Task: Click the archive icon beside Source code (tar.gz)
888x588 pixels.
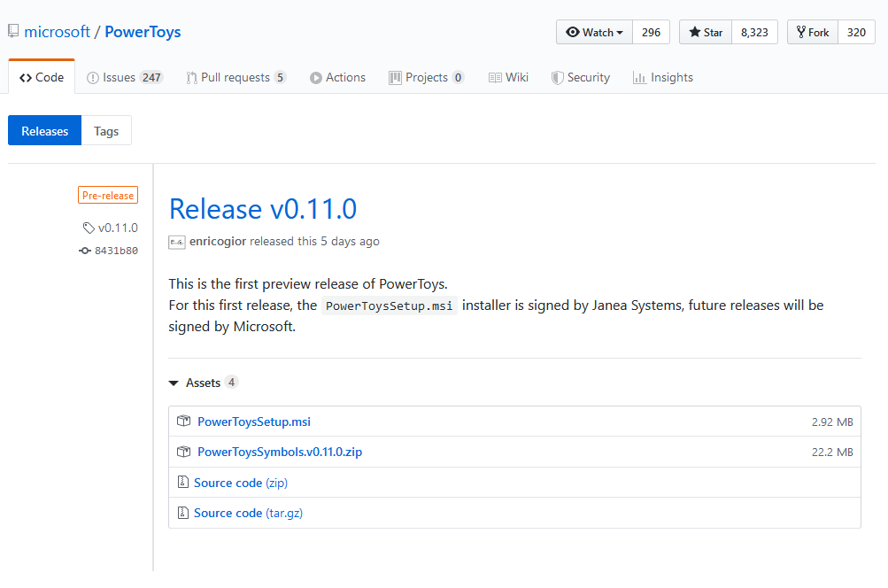Action: point(183,512)
